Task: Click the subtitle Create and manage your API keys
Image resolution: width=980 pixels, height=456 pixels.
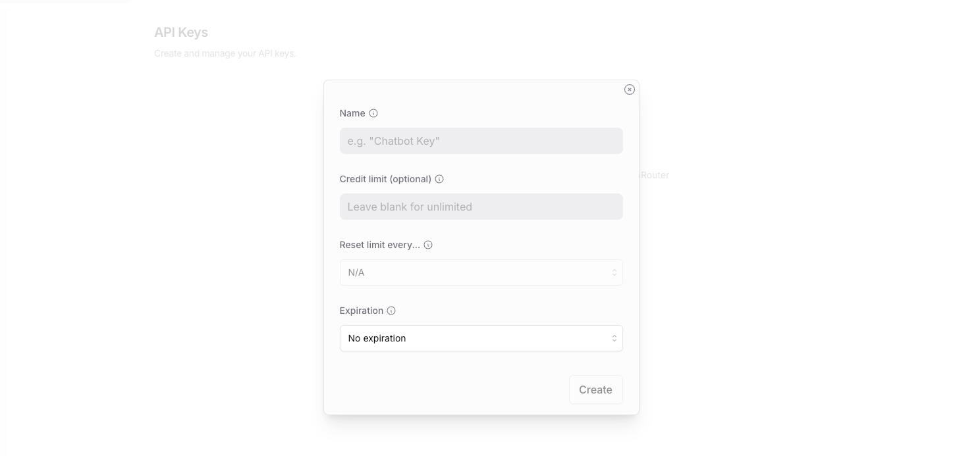Action: (x=225, y=53)
